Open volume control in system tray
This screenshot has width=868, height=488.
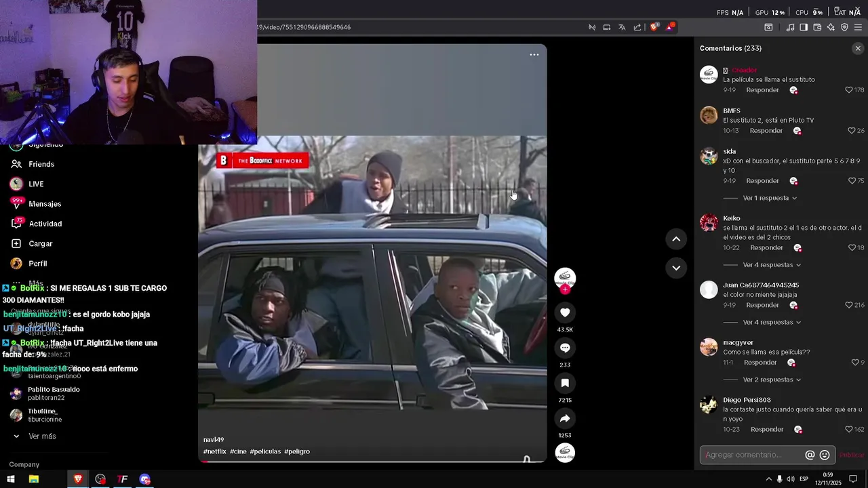click(x=791, y=479)
